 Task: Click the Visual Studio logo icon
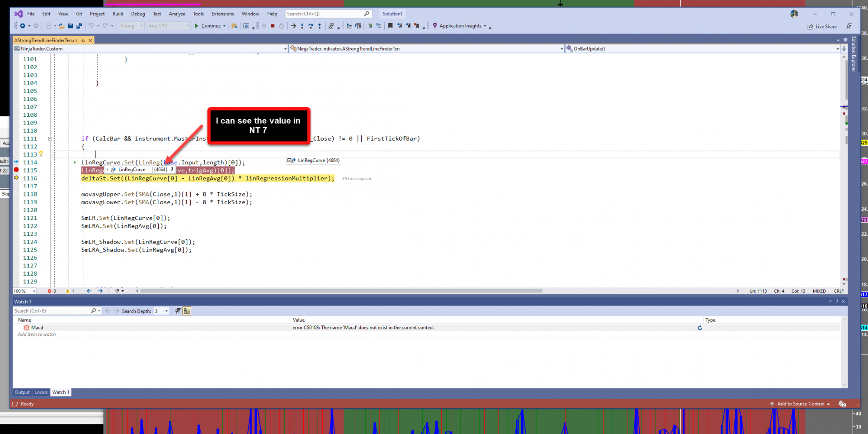point(19,14)
